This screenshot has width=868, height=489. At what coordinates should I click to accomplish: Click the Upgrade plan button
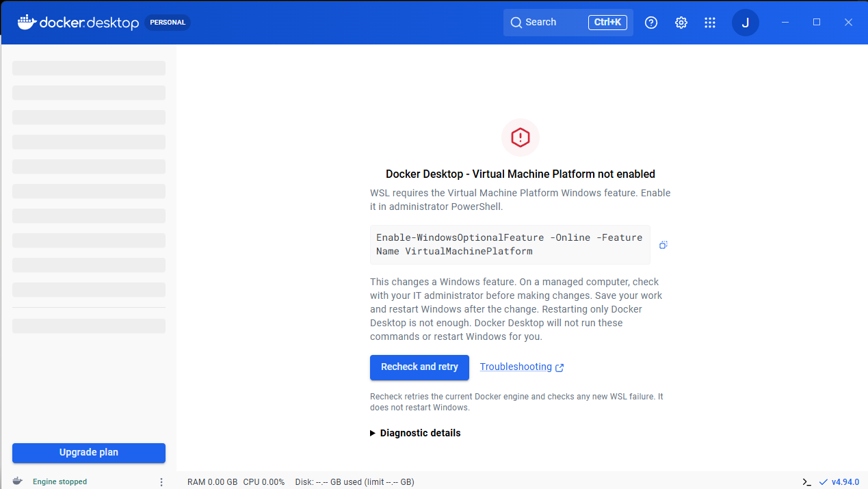(x=89, y=453)
